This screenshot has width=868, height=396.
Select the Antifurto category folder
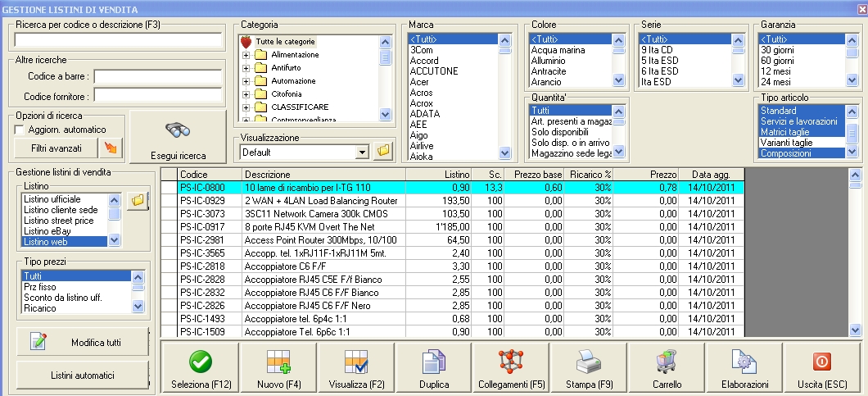coord(285,68)
